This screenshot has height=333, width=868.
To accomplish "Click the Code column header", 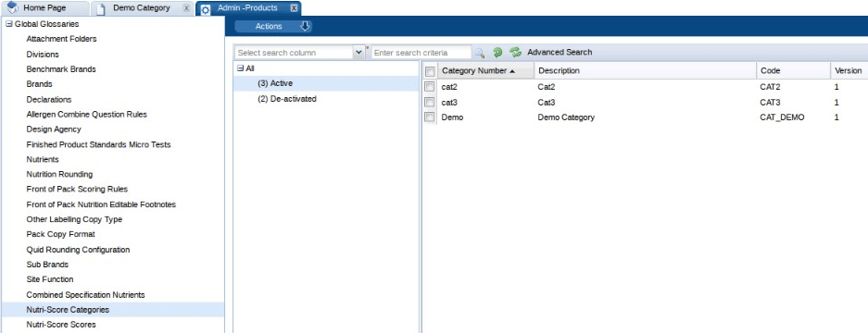I will point(793,71).
